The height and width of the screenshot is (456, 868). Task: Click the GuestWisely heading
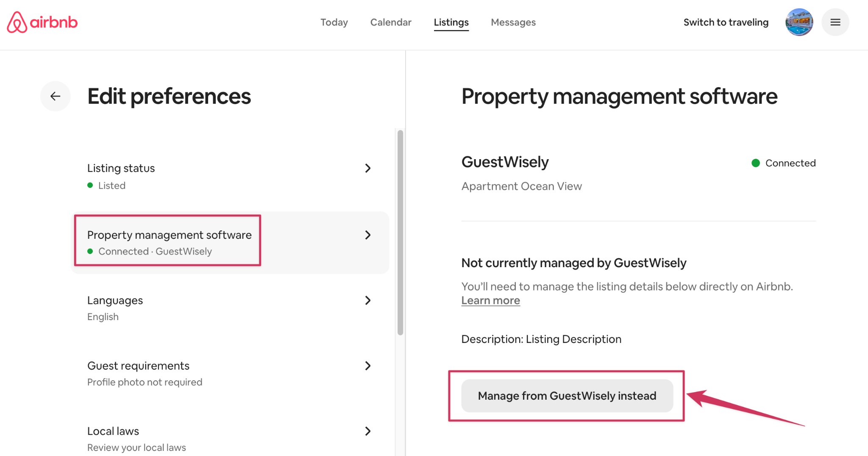[x=505, y=162]
